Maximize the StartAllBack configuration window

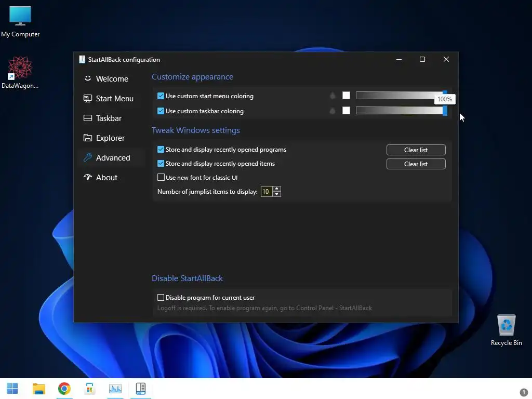[422, 59]
